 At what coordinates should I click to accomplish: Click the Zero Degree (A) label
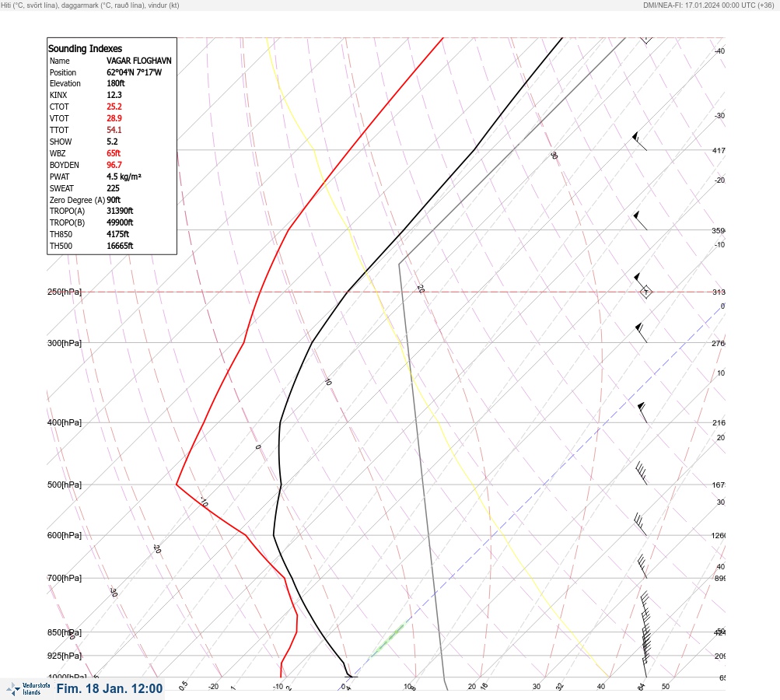pos(77,200)
